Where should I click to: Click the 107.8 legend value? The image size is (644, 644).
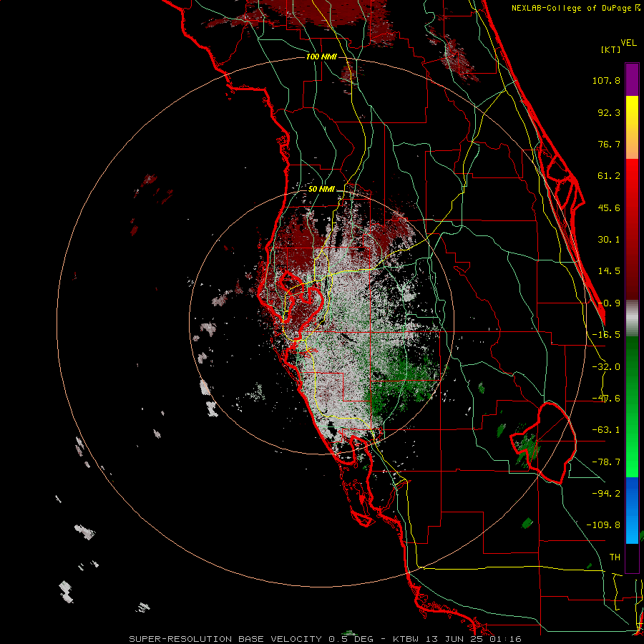(x=606, y=80)
